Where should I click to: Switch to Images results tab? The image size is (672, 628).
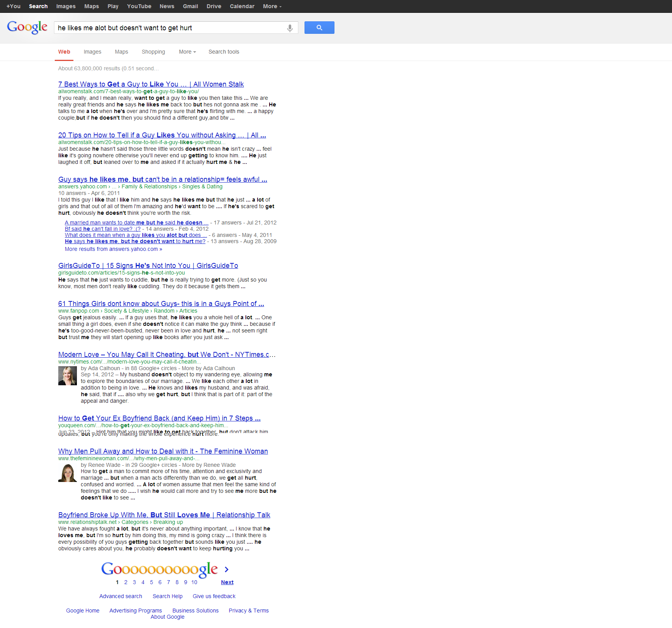(x=92, y=52)
